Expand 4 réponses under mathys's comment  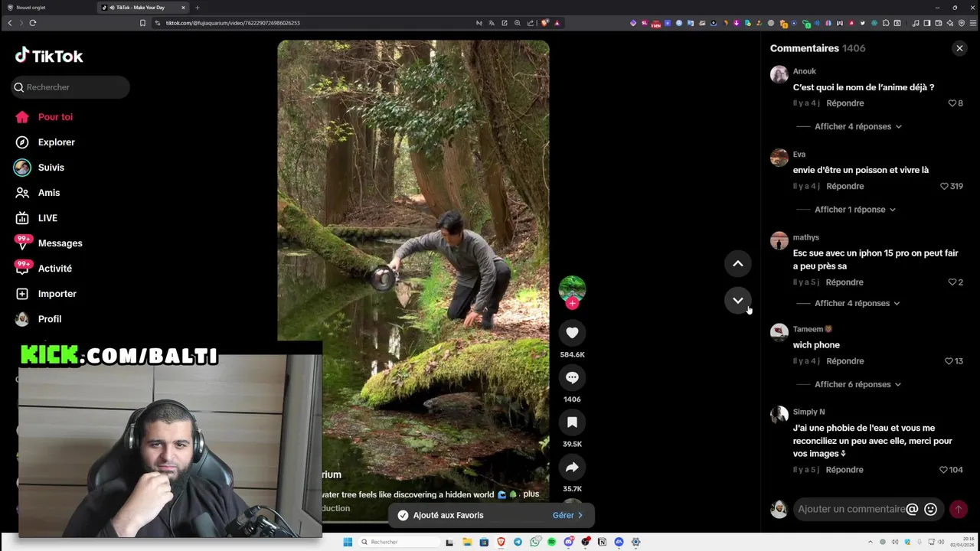pos(857,303)
